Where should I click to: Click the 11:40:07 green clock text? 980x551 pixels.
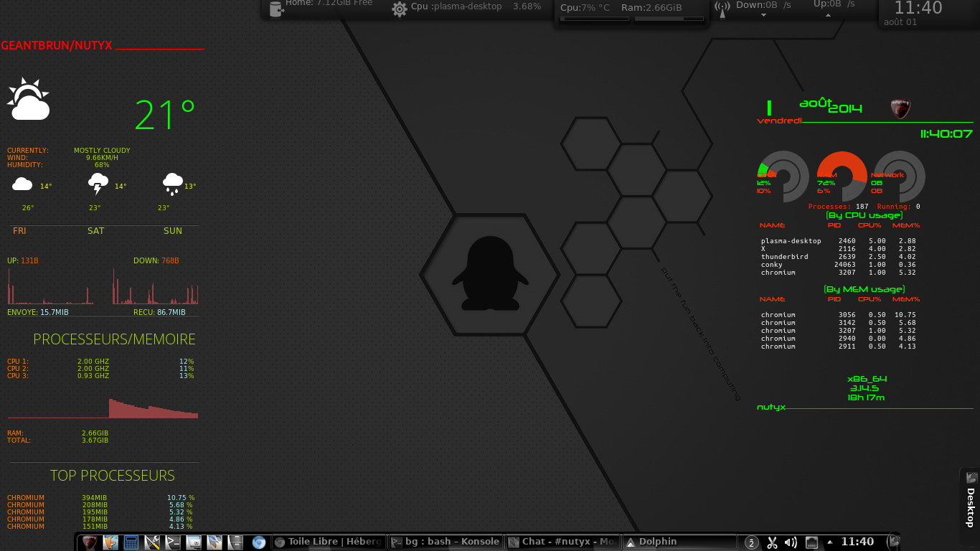coord(946,133)
